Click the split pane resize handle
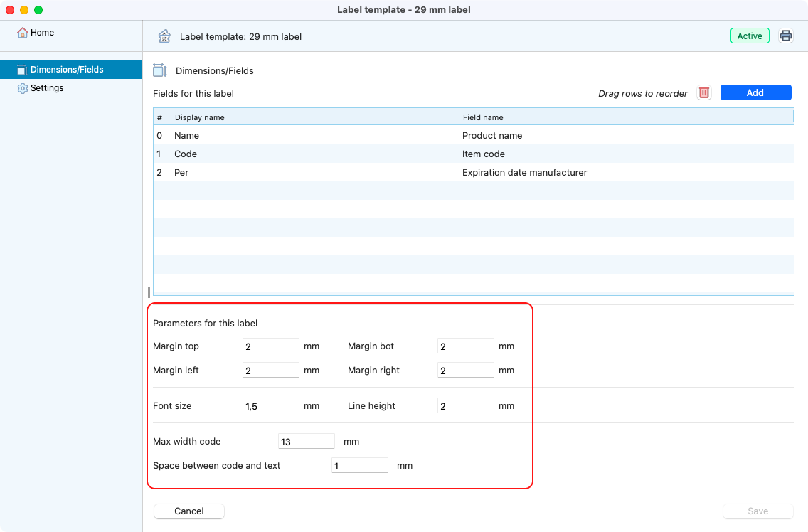Viewport: 808px width, 532px height. pos(149,292)
